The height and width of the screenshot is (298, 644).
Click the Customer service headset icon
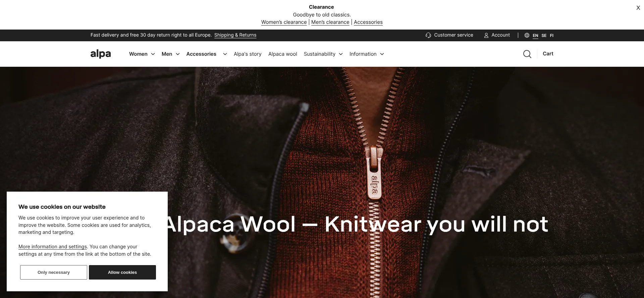[428, 35]
